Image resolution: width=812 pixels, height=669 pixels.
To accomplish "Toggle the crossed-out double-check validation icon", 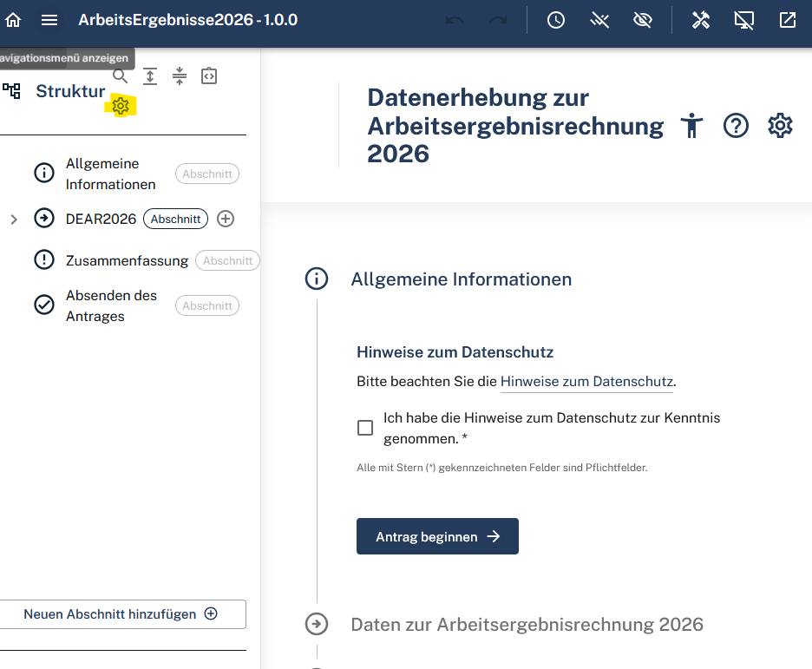I will (x=599, y=20).
